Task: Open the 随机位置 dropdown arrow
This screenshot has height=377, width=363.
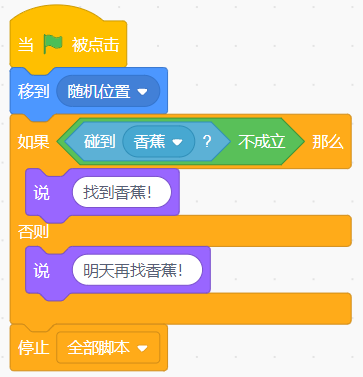Action: tap(142, 91)
